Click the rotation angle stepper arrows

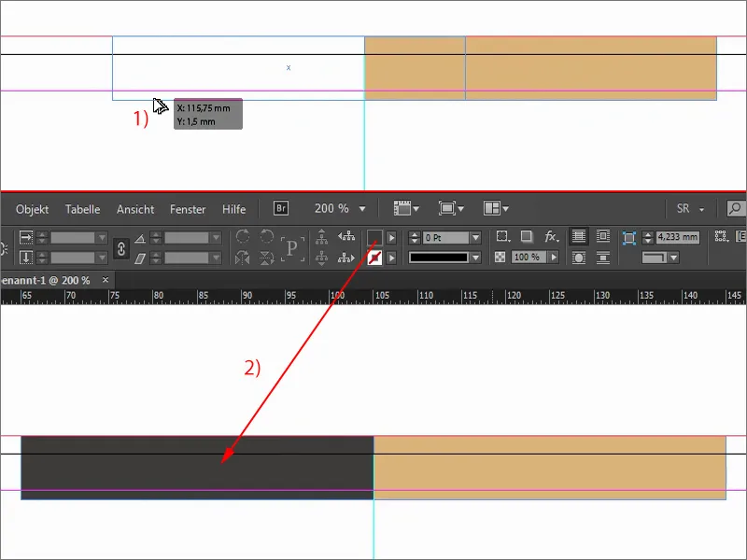click(155, 238)
